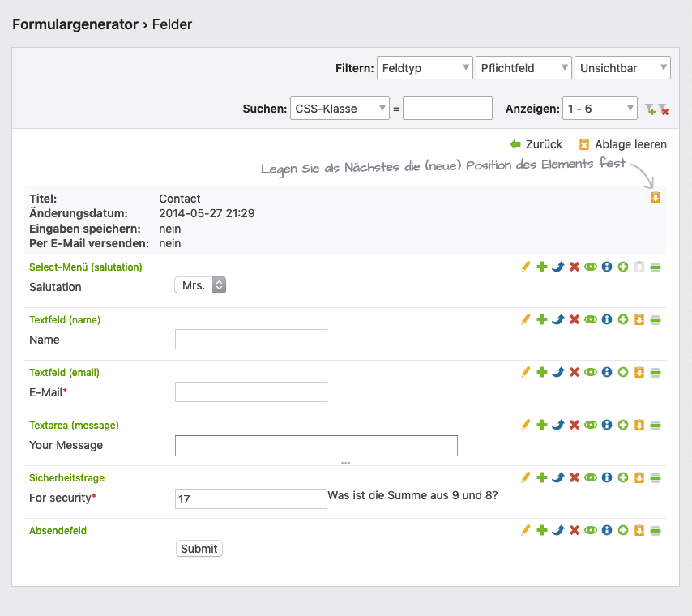Image resolution: width=692 pixels, height=616 pixels.
Task: Duplicate the Select-Menü (salutation) field
Action: click(x=542, y=267)
